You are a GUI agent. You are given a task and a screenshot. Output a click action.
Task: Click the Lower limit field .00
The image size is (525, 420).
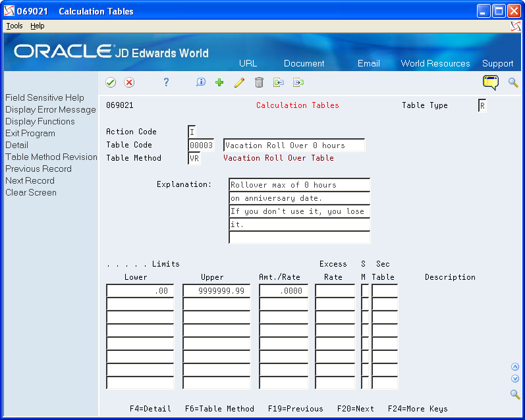pos(140,290)
